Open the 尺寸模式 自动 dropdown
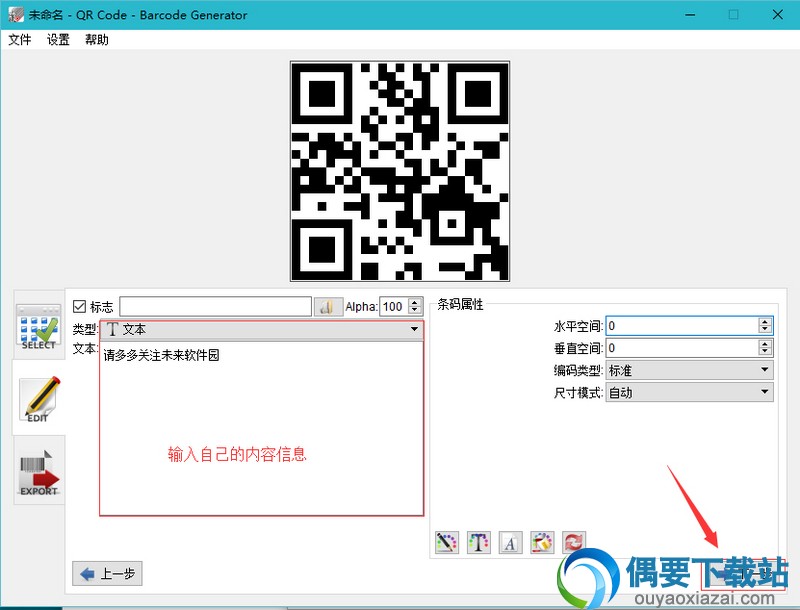 tap(689, 392)
